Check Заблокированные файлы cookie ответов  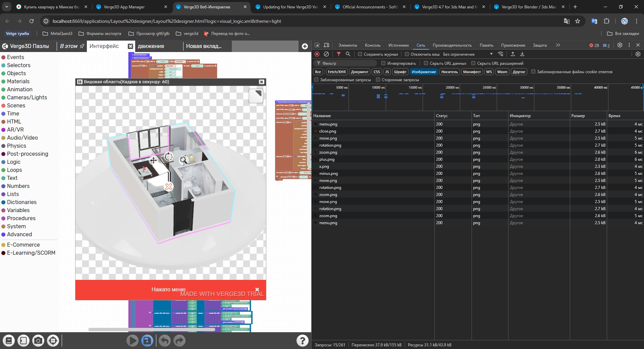click(533, 71)
